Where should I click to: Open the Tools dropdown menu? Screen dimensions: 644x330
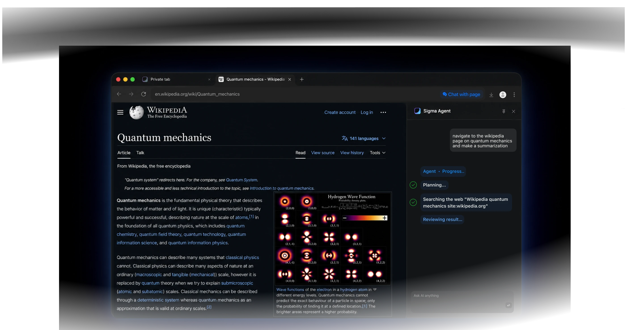click(377, 153)
